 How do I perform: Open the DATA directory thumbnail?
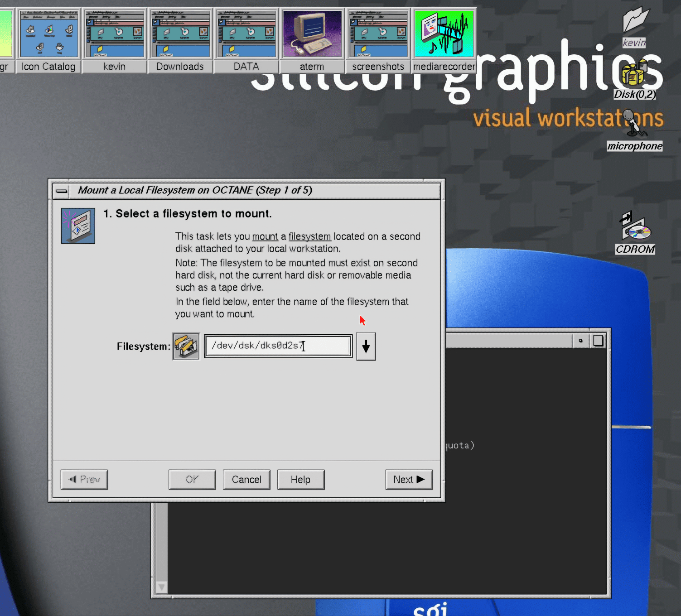point(246,40)
